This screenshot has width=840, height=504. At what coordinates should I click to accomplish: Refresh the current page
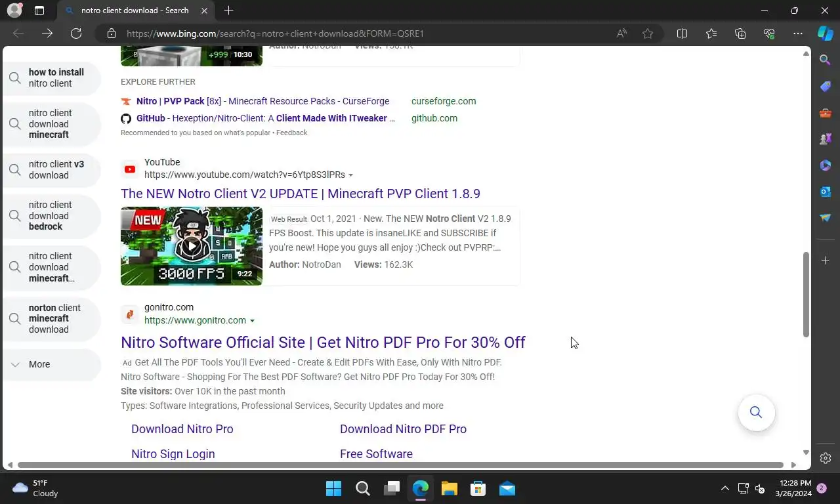coord(76,33)
